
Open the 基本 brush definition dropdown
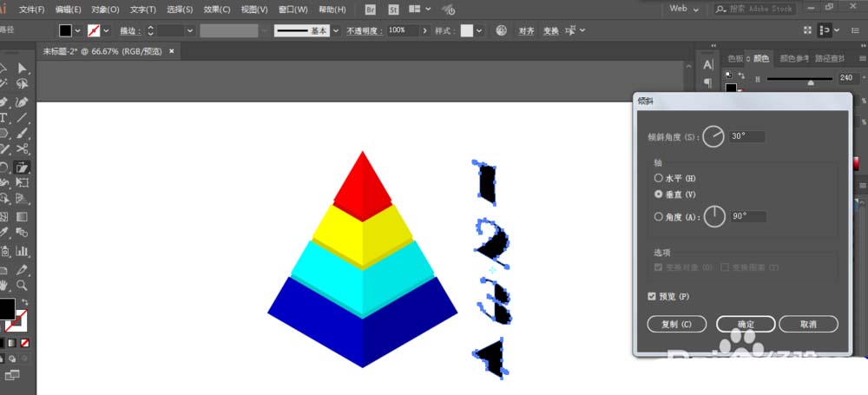pos(335,30)
